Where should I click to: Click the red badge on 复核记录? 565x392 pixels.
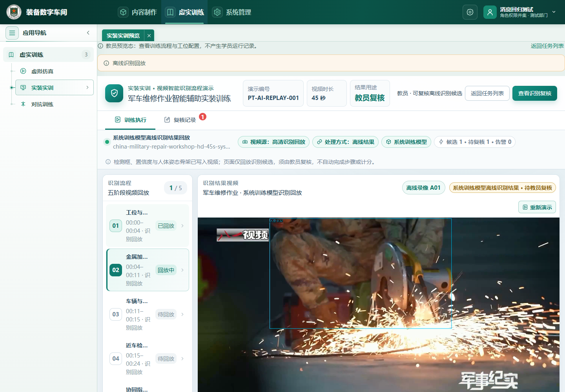click(202, 117)
